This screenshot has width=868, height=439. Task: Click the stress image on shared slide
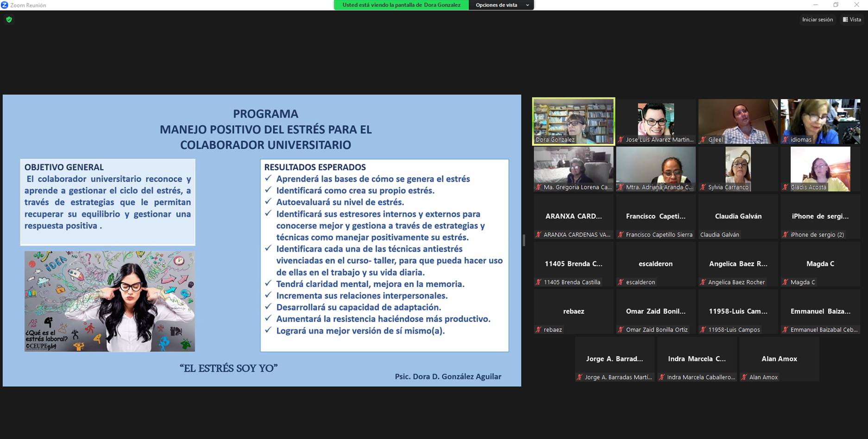pos(110,301)
